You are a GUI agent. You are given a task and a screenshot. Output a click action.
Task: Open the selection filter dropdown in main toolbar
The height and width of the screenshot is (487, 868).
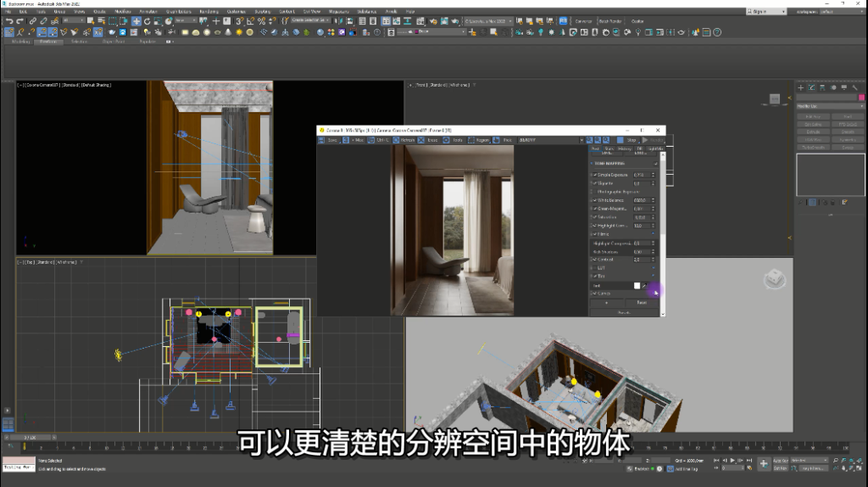pos(74,21)
